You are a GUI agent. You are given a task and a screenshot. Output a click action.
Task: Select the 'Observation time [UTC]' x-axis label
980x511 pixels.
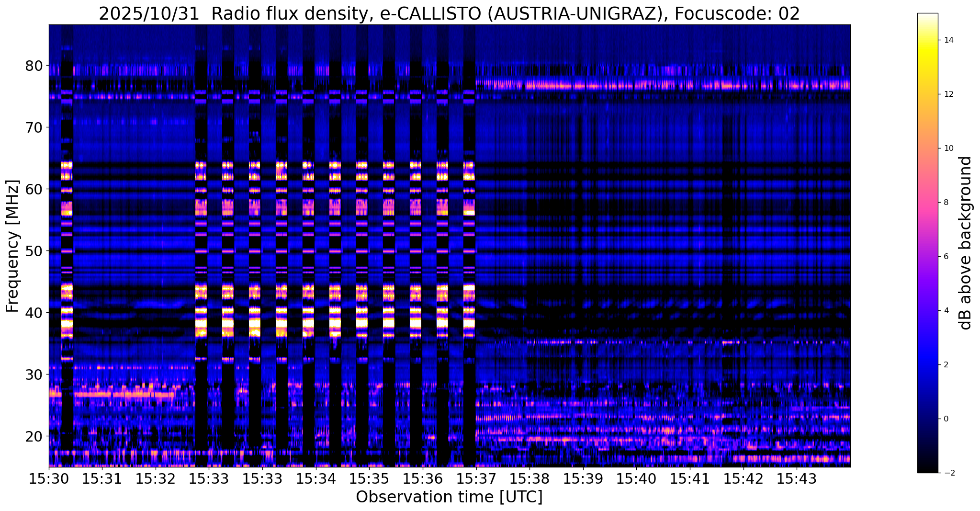coord(449,497)
